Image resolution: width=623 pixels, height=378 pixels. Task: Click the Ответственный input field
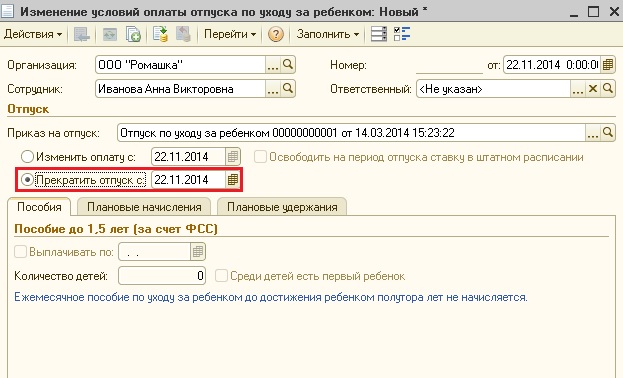point(493,89)
